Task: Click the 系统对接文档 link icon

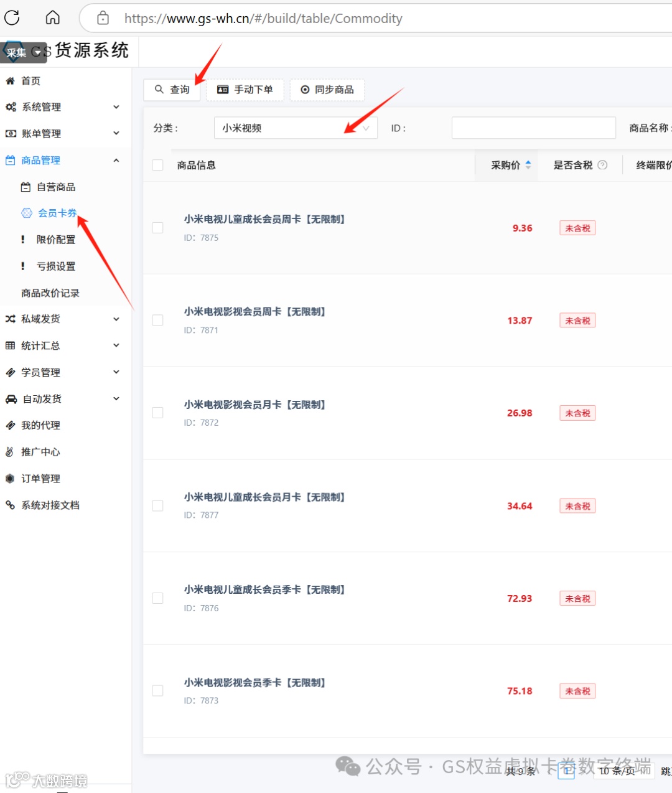Action: tap(10, 505)
